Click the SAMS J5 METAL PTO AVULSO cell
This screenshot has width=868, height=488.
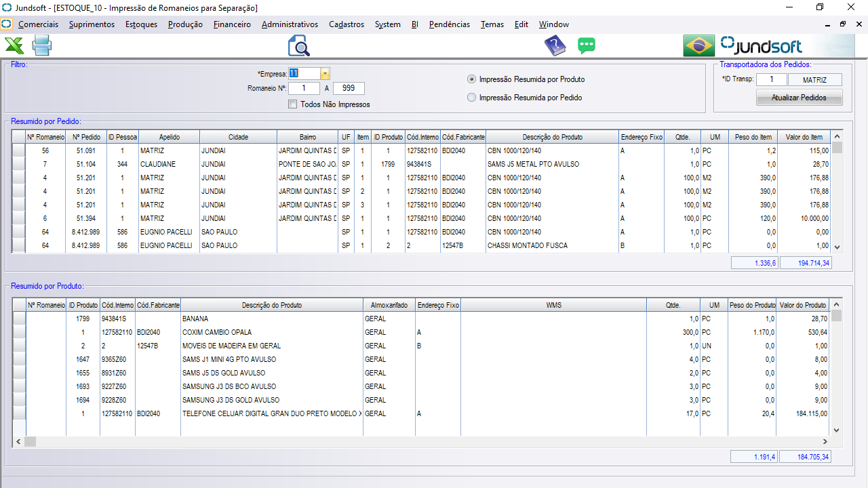coord(552,164)
